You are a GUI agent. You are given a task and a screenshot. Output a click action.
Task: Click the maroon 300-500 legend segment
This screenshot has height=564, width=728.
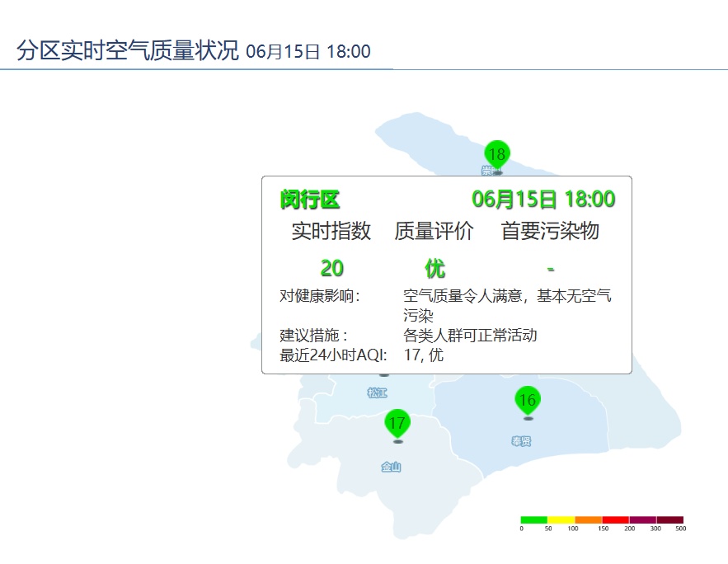click(x=670, y=520)
